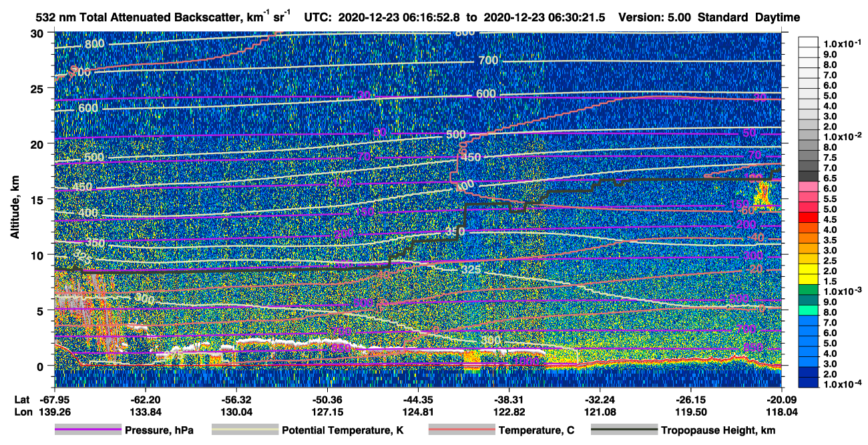Click the dark blue 1.0x10-4 colorbar swatch
This screenshot has height=445, width=868.
[x=809, y=384]
